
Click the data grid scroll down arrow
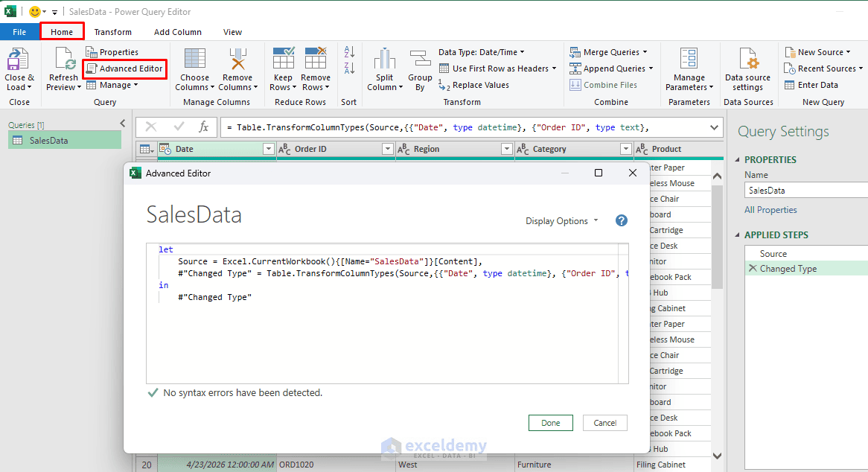[x=717, y=456]
